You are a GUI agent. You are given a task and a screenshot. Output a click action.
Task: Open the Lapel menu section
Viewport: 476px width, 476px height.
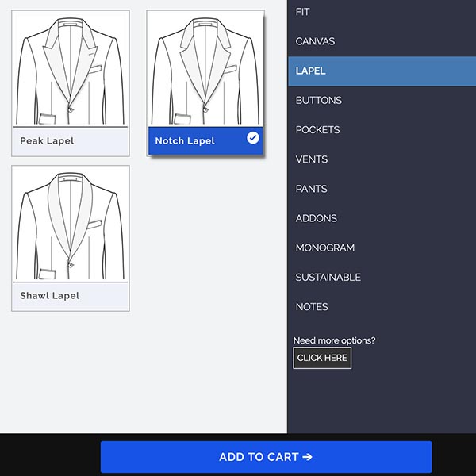311,71
